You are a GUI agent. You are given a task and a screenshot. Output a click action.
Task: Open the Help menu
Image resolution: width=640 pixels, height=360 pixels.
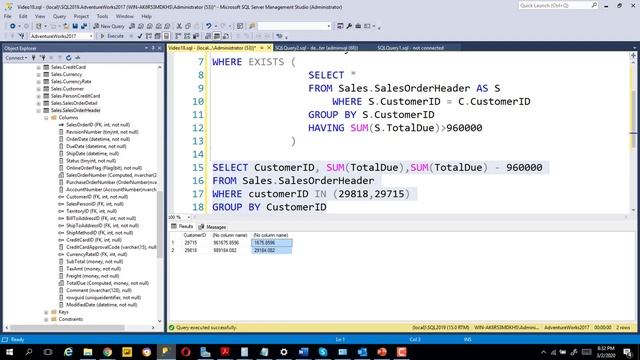pyautogui.click(x=147, y=16)
